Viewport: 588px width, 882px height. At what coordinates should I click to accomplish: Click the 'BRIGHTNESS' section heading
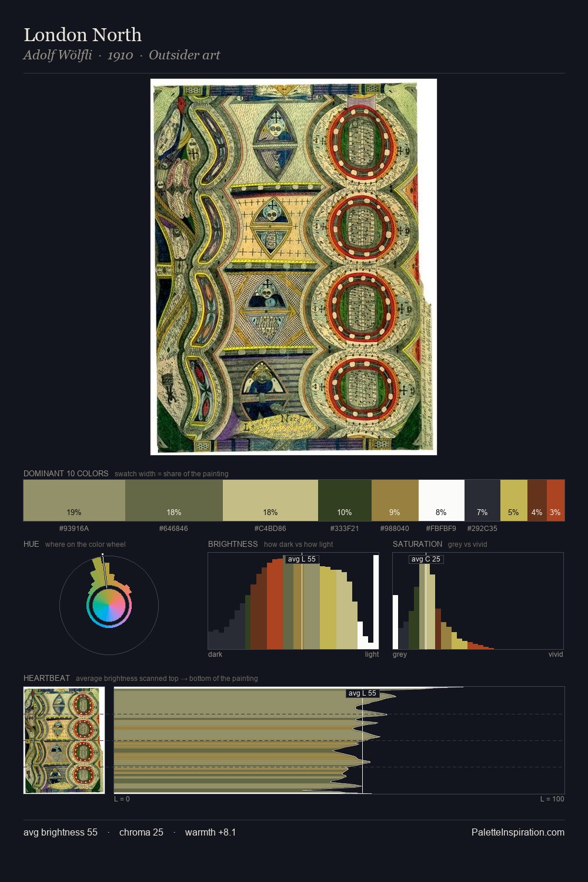click(x=233, y=544)
